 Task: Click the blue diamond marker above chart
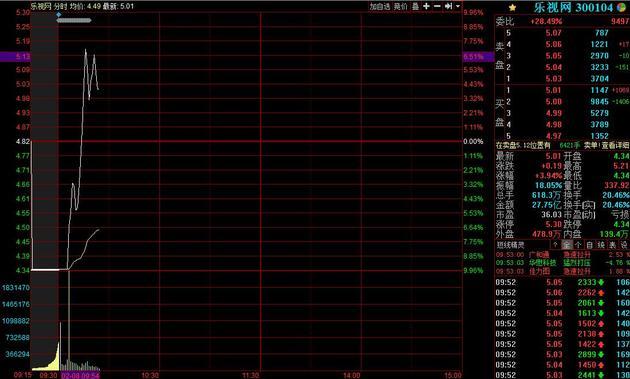pyautogui.click(x=59, y=14)
